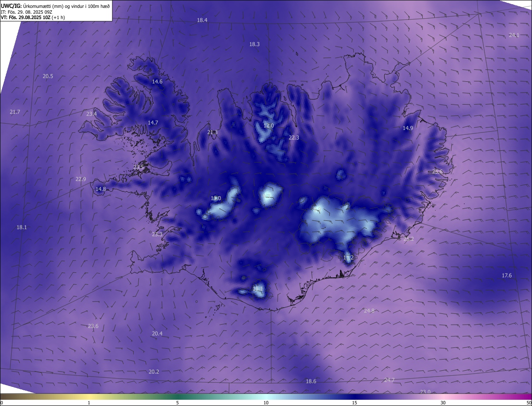
Task: Click the 21.3 value on the map
Action: point(212,132)
